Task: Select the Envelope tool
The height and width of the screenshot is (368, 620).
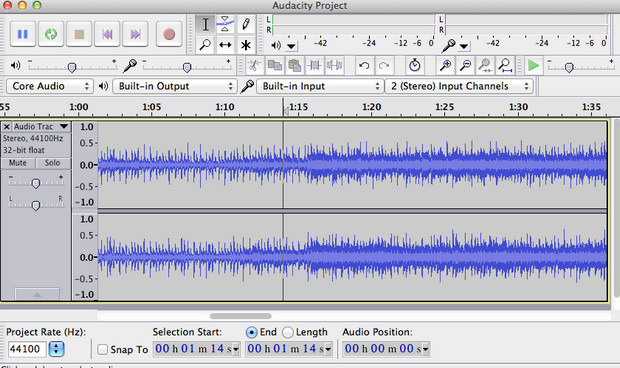Action: click(x=225, y=24)
